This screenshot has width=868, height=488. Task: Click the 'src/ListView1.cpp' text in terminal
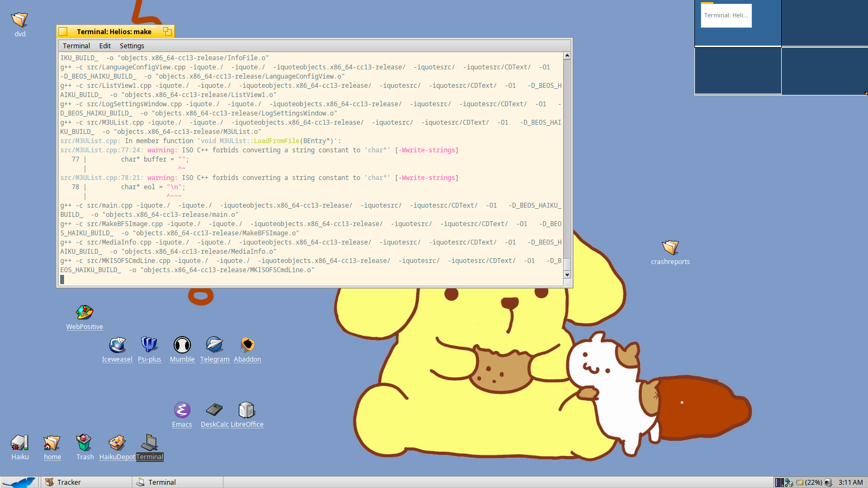click(x=119, y=86)
